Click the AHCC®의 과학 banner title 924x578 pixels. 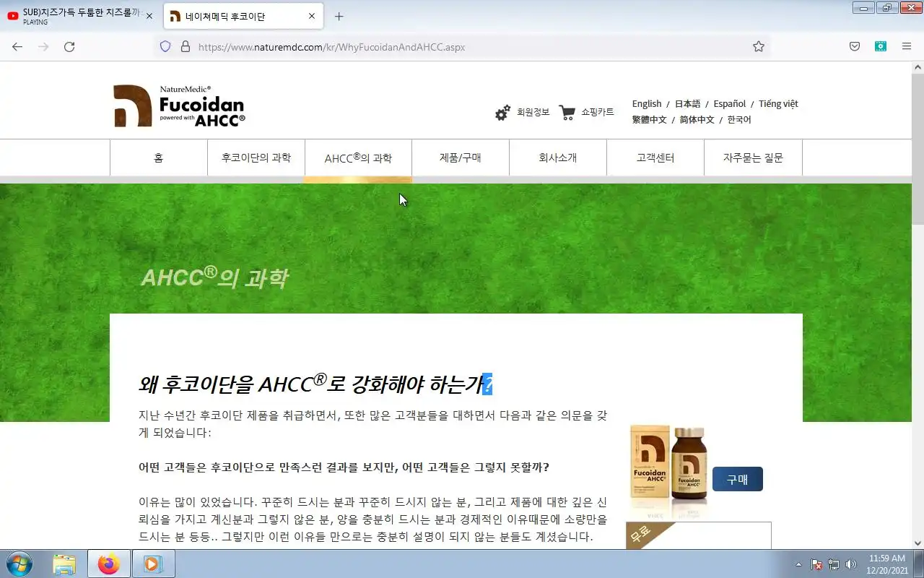[214, 277]
